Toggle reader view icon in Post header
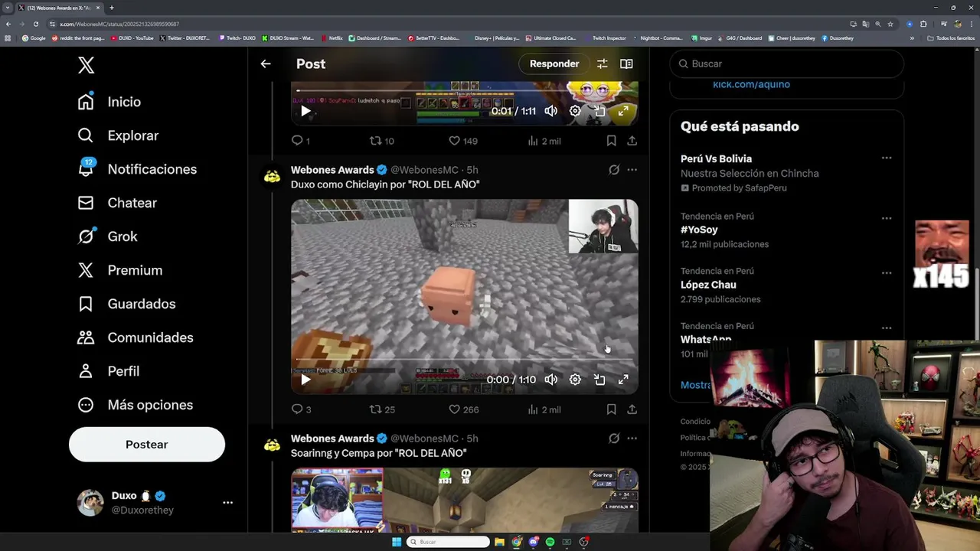This screenshot has width=980, height=551. coord(626,64)
